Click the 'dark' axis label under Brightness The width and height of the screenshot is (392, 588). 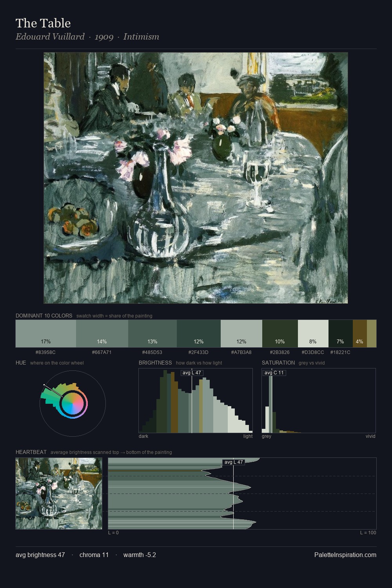point(143,436)
